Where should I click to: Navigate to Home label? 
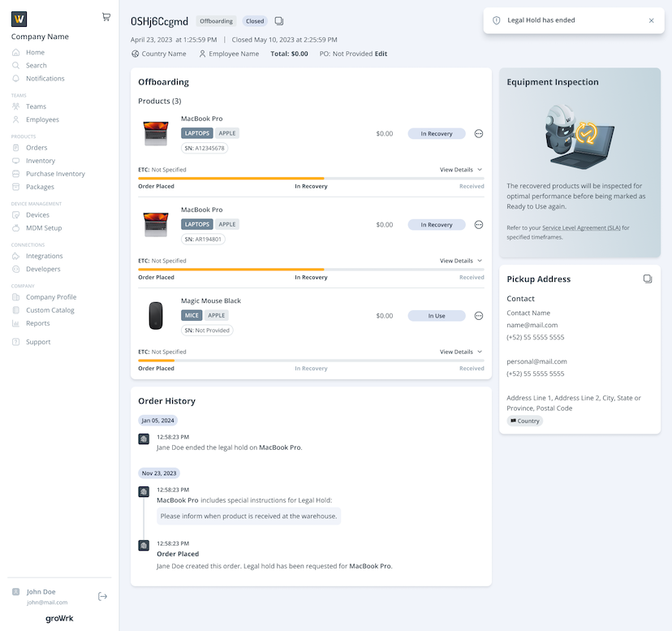35,52
